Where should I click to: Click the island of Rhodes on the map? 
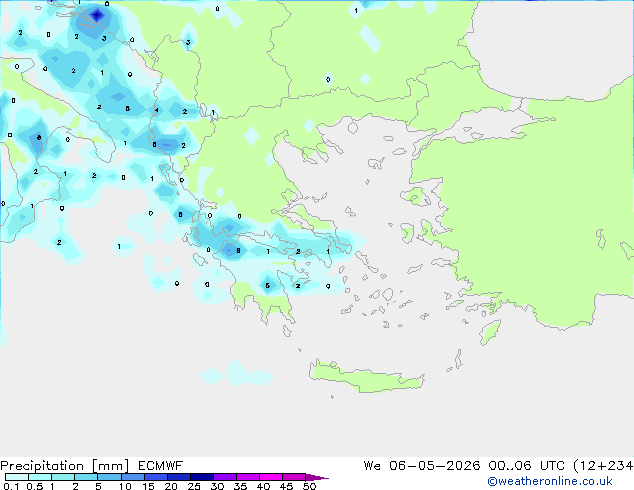click(x=490, y=332)
